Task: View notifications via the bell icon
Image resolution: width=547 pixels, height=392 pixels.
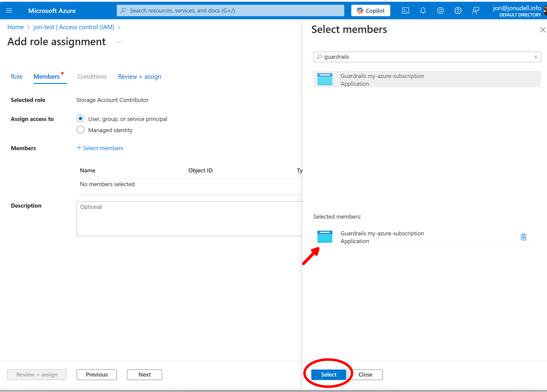Action: pos(423,10)
